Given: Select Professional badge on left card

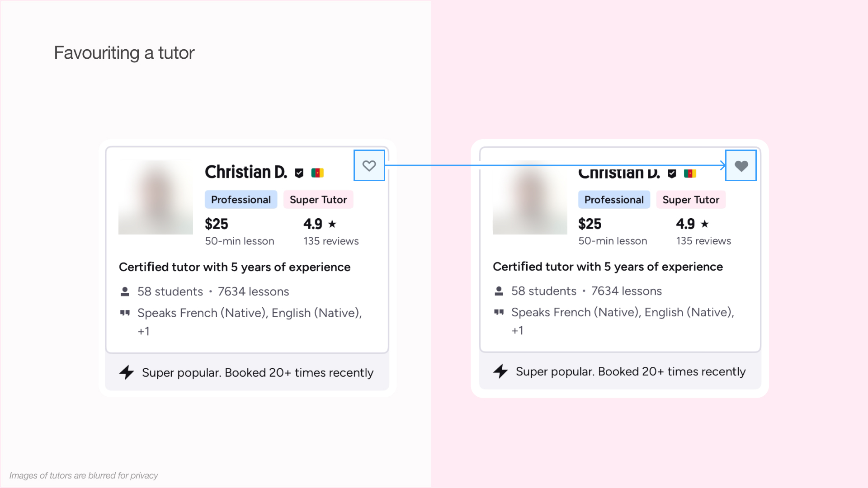Looking at the screenshot, I should 241,200.
